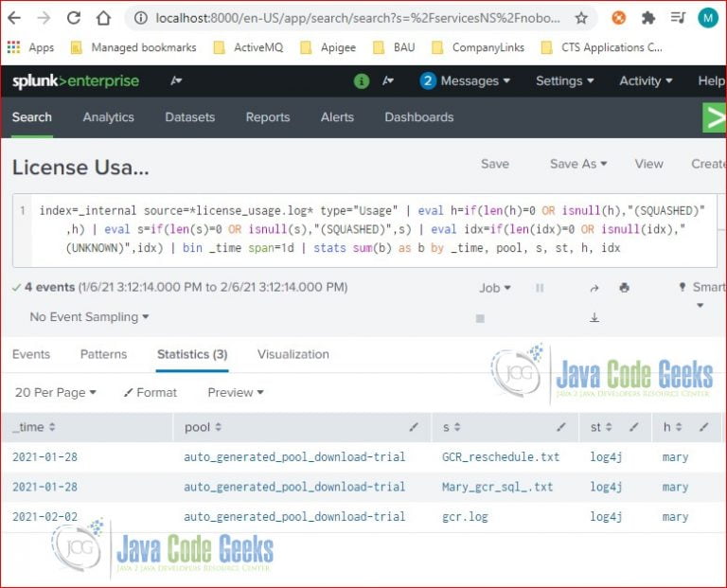Image resolution: width=727 pixels, height=588 pixels.
Task: Switch to the Visualization tab
Action: point(293,354)
